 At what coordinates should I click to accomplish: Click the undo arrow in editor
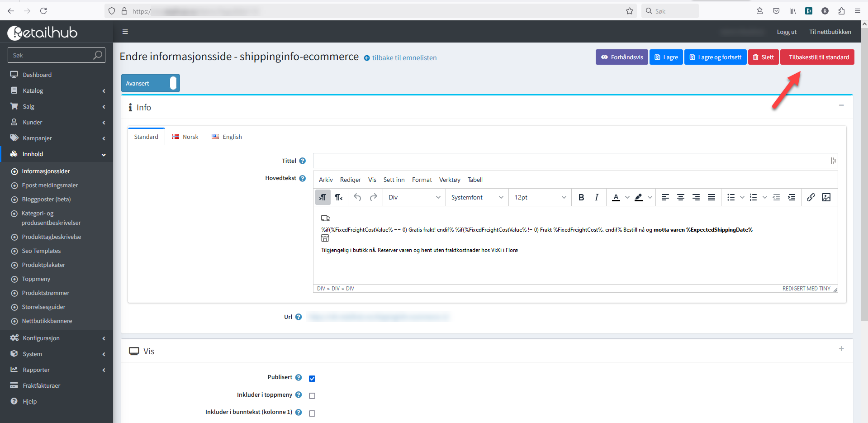(357, 197)
